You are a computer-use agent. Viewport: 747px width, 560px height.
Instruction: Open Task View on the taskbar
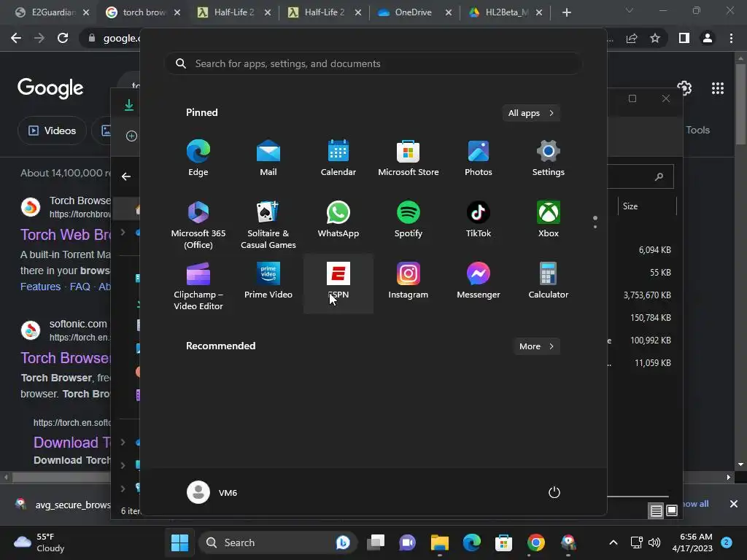pos(376,542)
